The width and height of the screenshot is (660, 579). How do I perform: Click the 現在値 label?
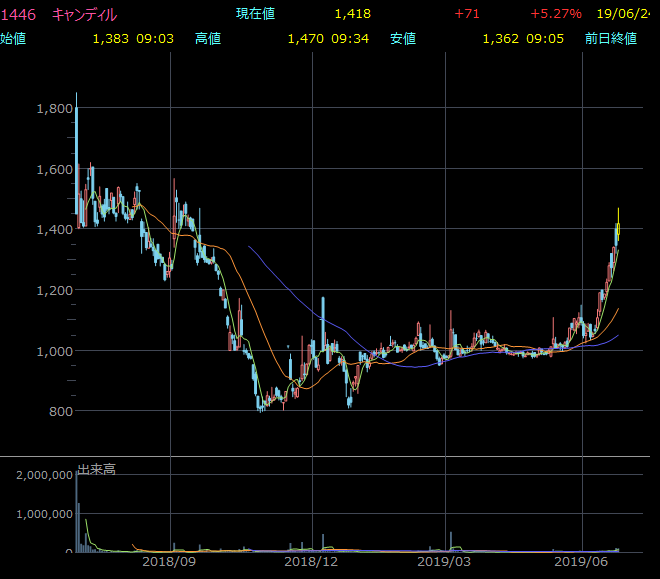(255, 15)
